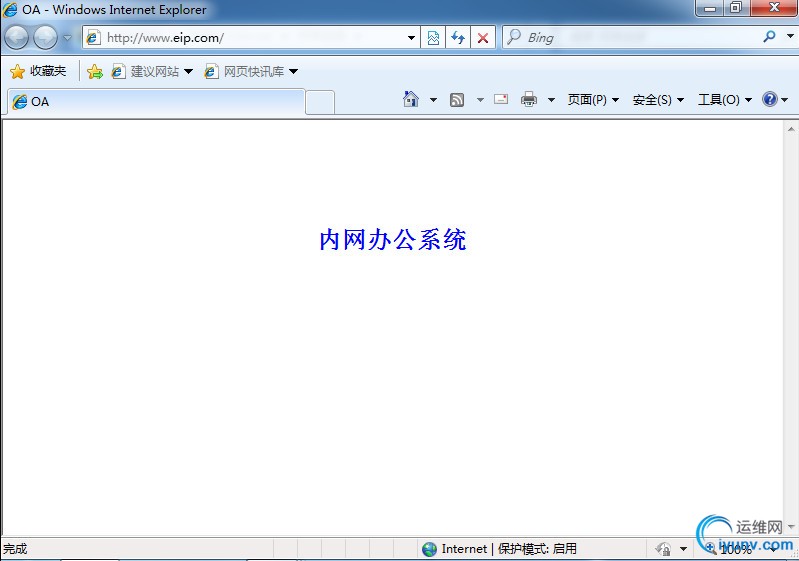Screen dimensions: 799x561
Task: Click the Internet Explorer icon in the title bar
Action: coord(10,10)
